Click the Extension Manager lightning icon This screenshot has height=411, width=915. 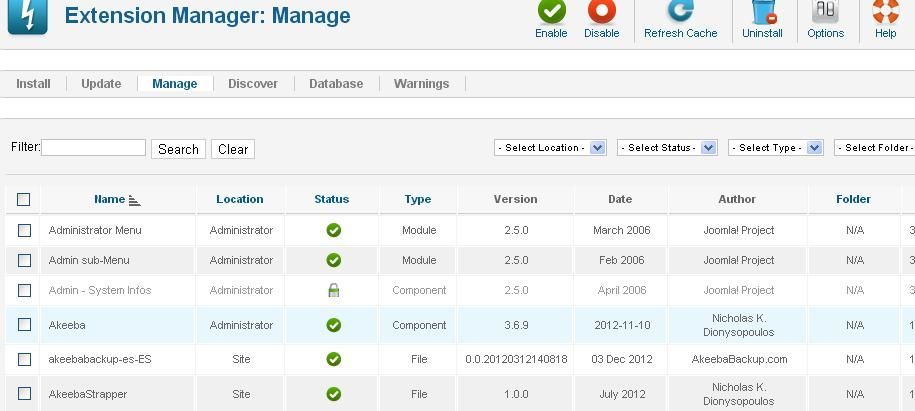pos(27,16)
